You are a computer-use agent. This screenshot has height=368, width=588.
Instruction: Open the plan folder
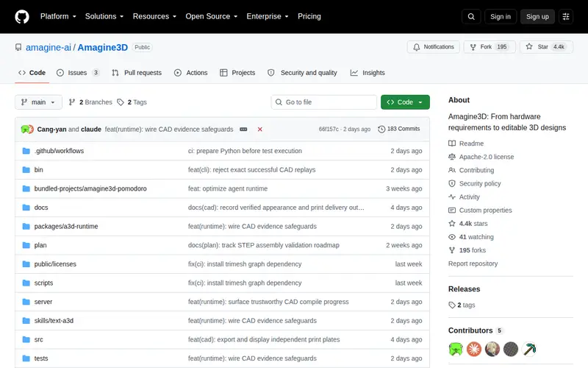tap(40, 245)
